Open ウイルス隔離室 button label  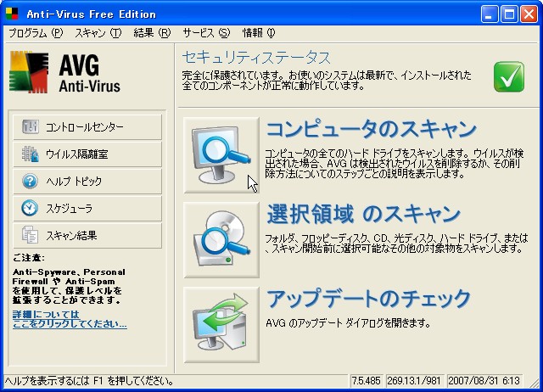[x=77, y=154]
